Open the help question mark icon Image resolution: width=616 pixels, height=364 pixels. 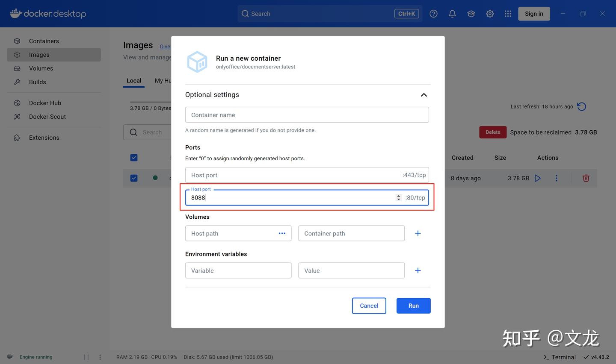(433, 13)
